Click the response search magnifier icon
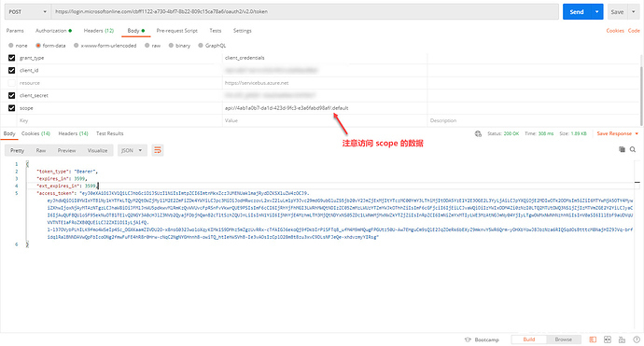The width and height of the screenshot is (644, 346). point(633,149)
